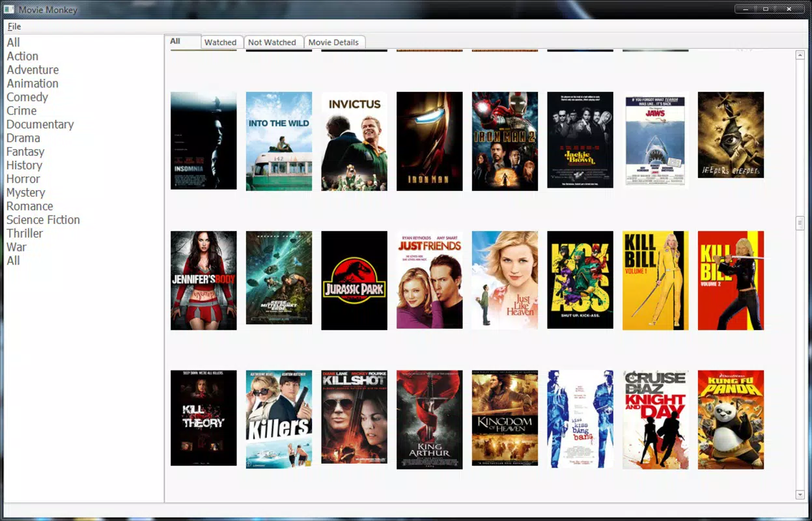
Task: Select the Jennifer's Body poster
Action: pos(204,281)
